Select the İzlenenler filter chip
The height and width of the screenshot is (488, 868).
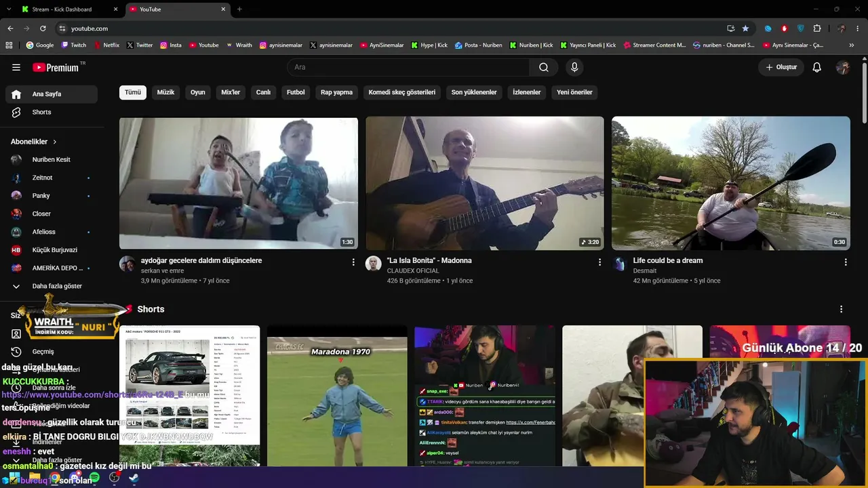527,92
